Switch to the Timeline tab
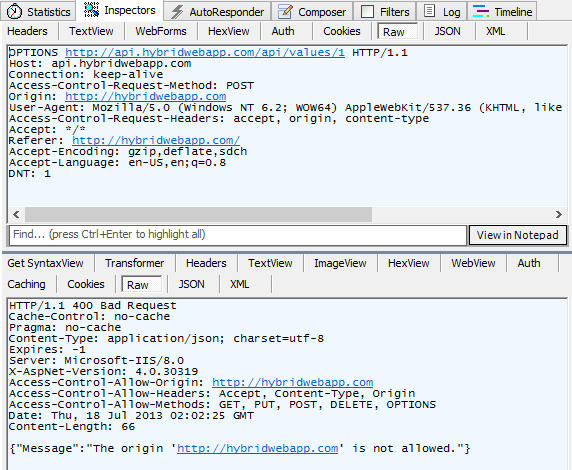Screen dimensions: 572x470 point(502,12)
